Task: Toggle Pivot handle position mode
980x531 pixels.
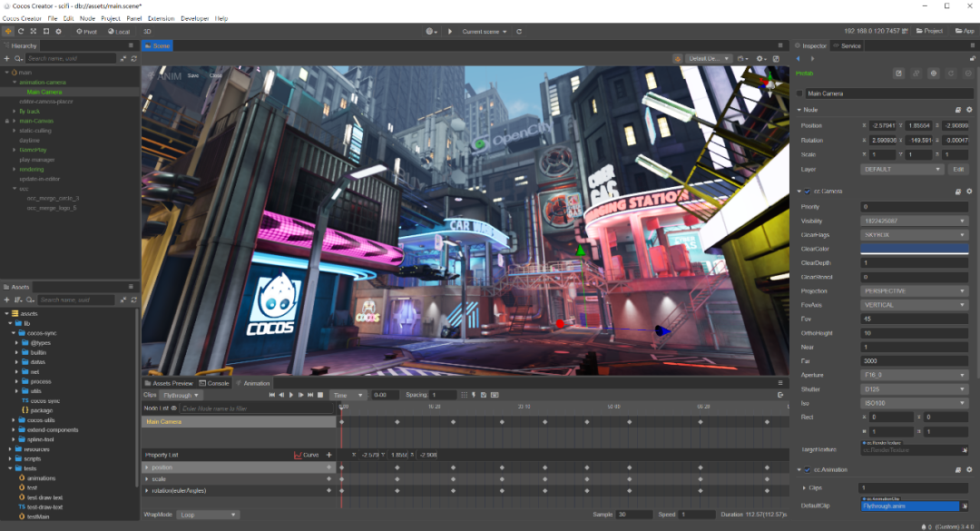Action: tap(87, 31)
